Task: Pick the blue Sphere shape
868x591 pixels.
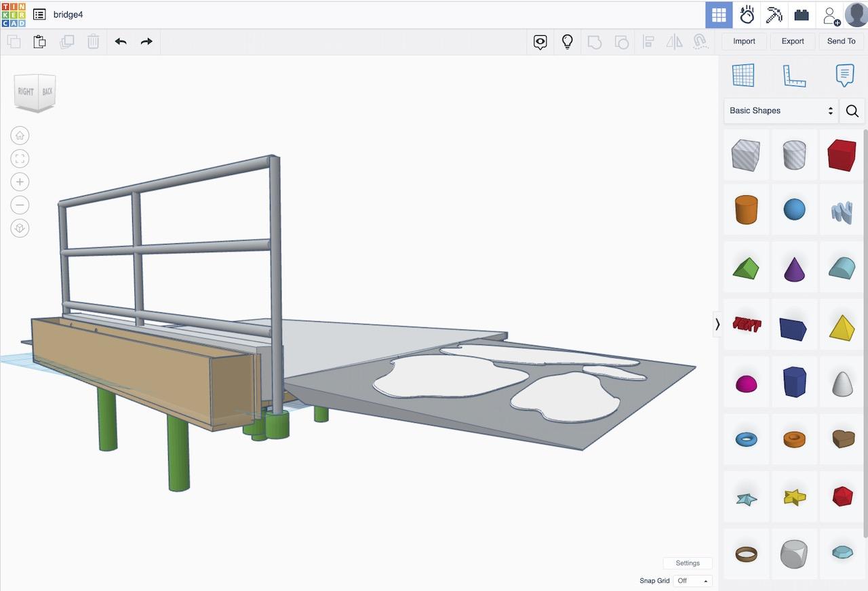Action: click(794, 210)
